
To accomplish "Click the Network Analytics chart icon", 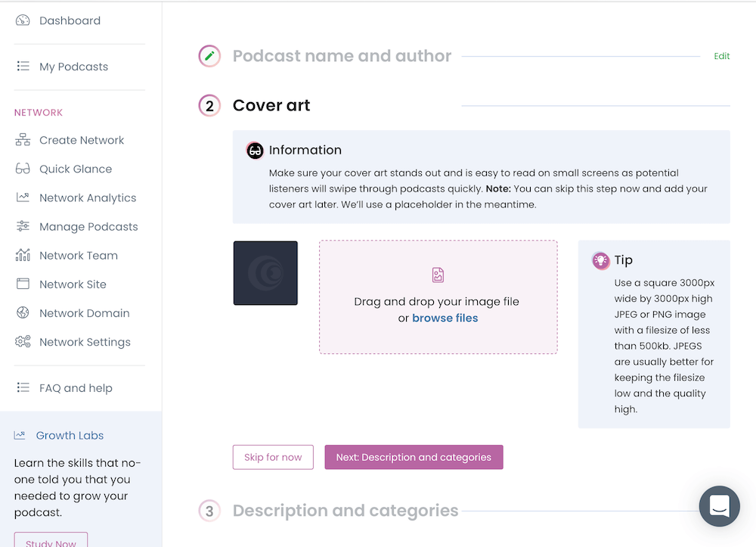I will 23,197.
